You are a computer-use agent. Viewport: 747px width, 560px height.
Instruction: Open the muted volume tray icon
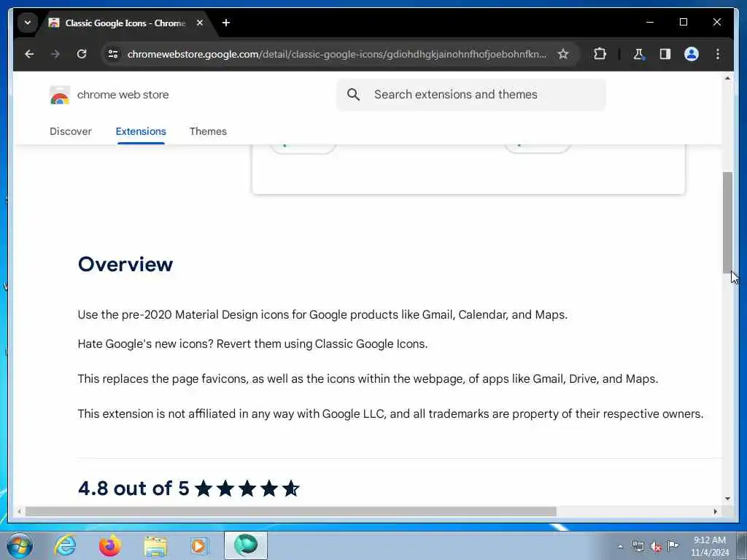tap(656, 546)
